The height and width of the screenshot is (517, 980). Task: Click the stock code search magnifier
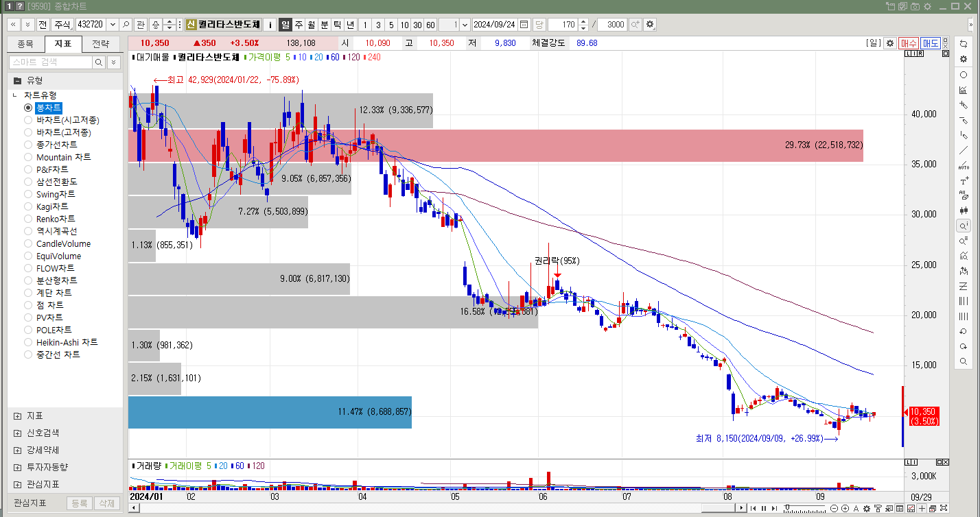(126, 25)
